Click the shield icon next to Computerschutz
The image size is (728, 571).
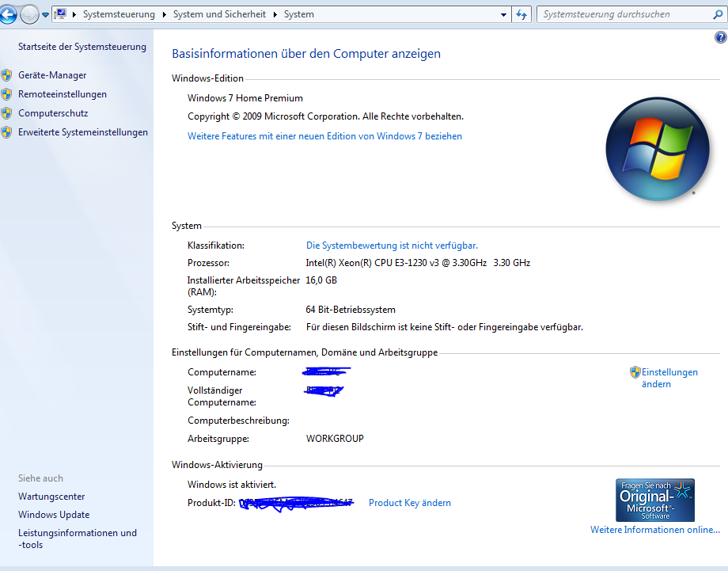(6, 113)
